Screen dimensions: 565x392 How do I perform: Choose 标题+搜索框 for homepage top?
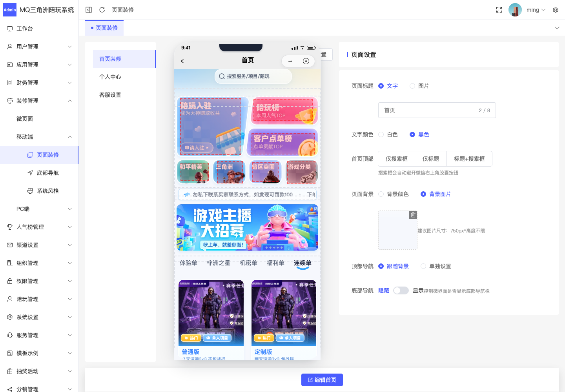(469, 159)
